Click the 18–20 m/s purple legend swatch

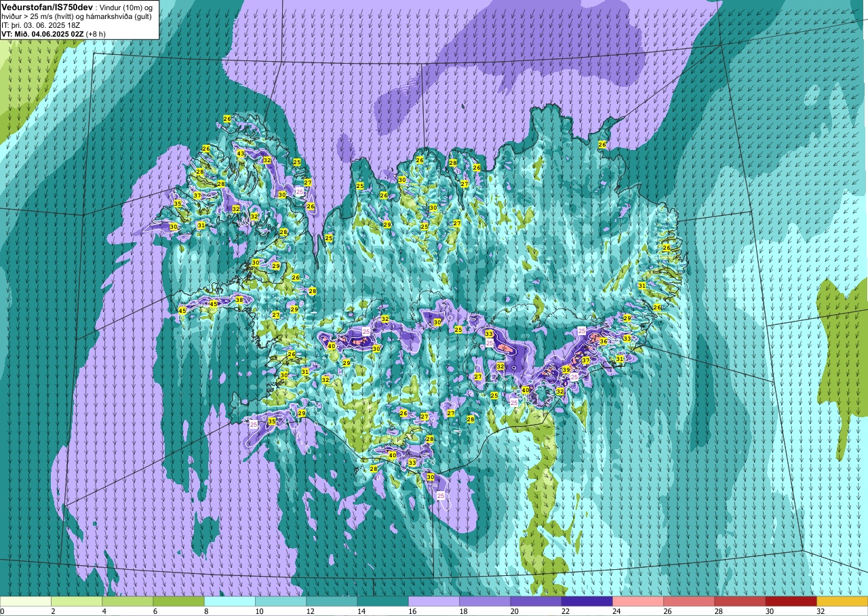click(485, 601)
